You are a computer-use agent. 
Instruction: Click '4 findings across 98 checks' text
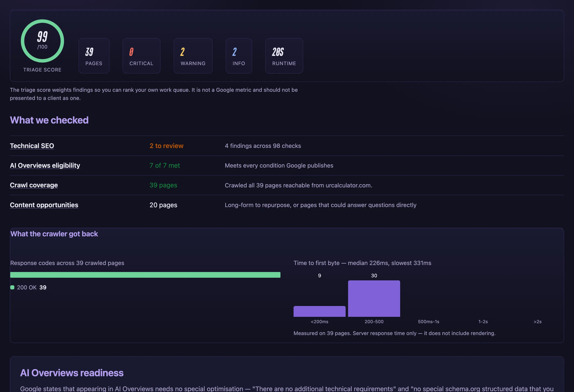click(263, 146)
